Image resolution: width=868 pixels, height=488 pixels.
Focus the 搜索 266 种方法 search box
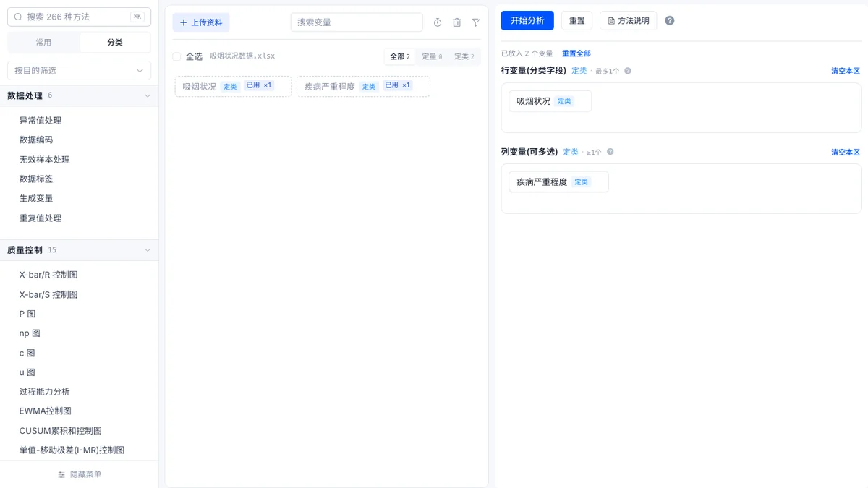[79, 17]
